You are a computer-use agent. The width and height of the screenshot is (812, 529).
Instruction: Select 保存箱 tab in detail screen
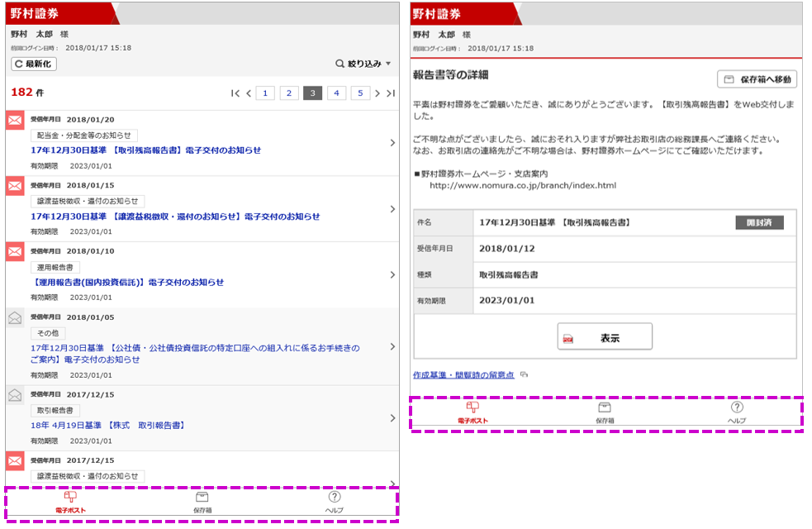[605, 412]
